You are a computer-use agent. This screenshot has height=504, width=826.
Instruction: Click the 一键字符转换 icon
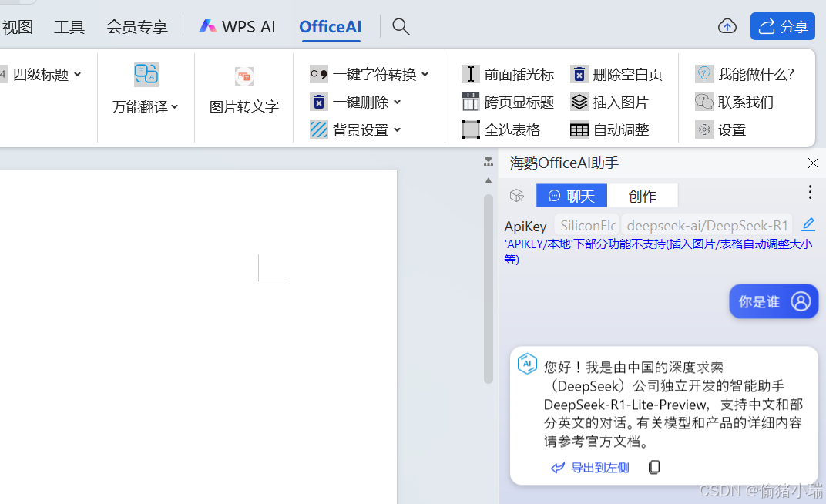point(319,74)
